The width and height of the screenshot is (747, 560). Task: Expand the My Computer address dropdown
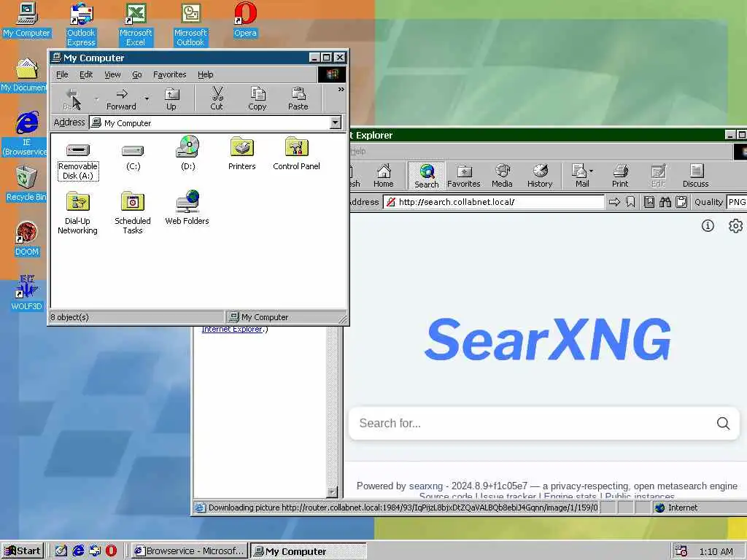point(336,122)
